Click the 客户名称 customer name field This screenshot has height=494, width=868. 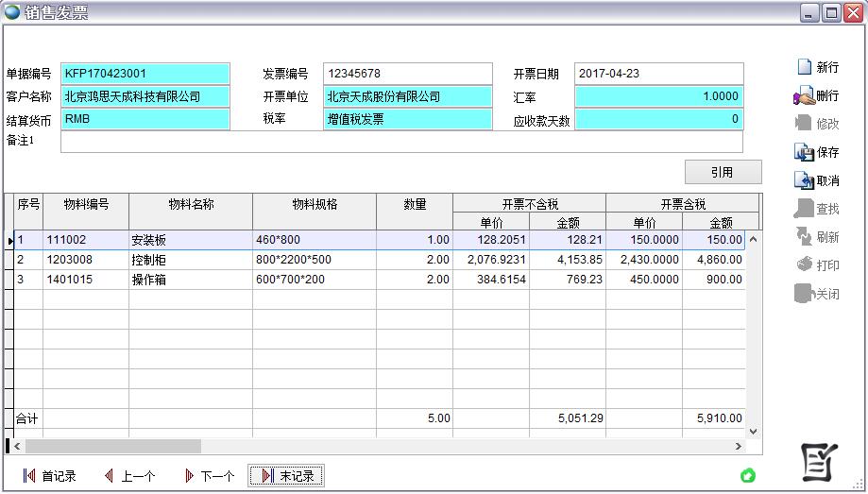coord(145,96)
